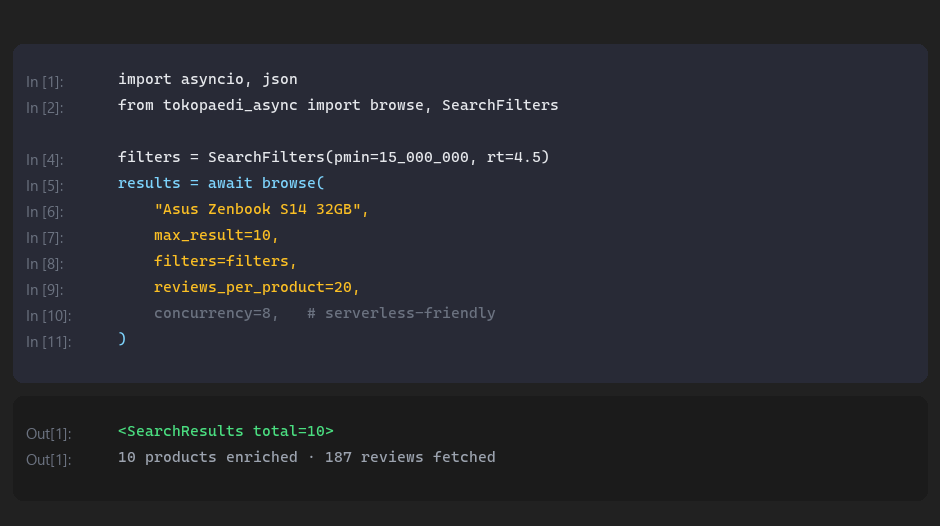Click the 'from tokopaedi_async import' code line

click(x=338, y=106)
